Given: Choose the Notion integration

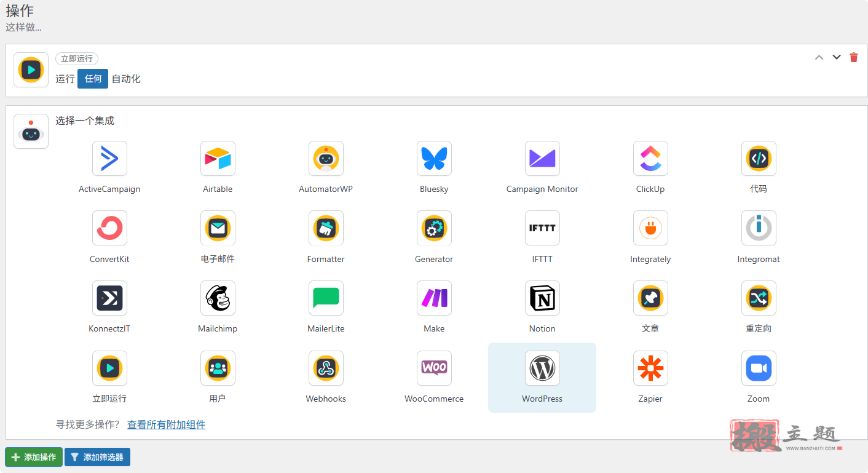Looking at the screenshot, I should pyautogui.click(x=542, y=298).
